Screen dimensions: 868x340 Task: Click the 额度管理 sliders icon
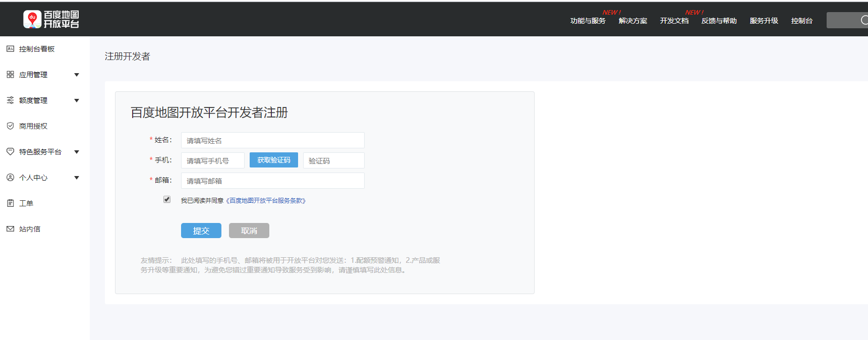tap(10, 100)
